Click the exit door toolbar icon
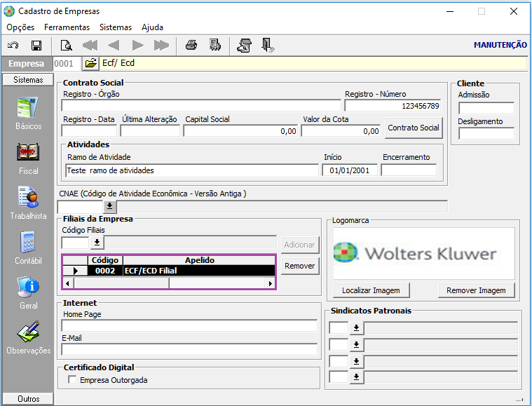Image resolution: width=532 pixels, height=406 pixels. [268, 45]
